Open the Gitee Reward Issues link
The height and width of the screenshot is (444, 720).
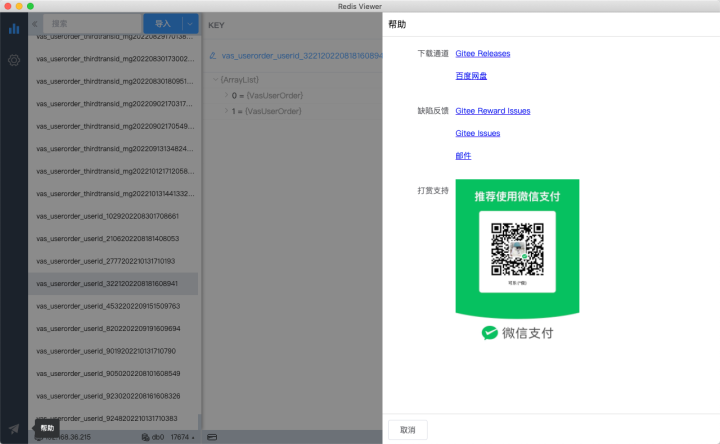[x=493, y=111]
